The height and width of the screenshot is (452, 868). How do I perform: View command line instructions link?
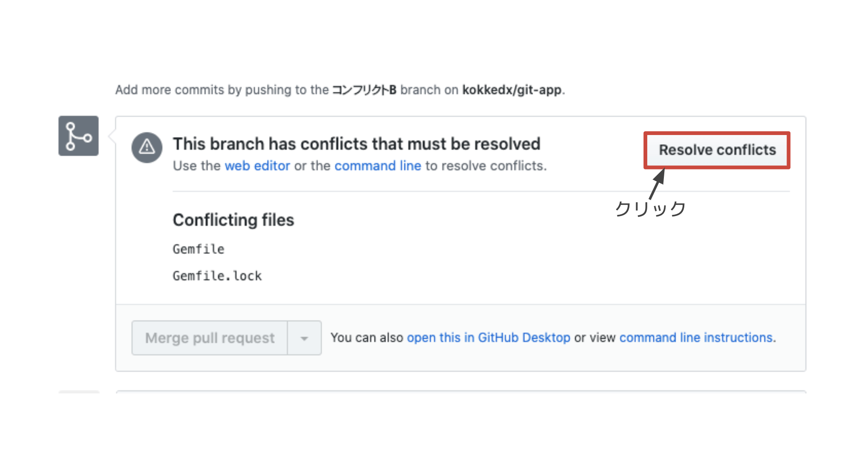click(x=696, y=337)
